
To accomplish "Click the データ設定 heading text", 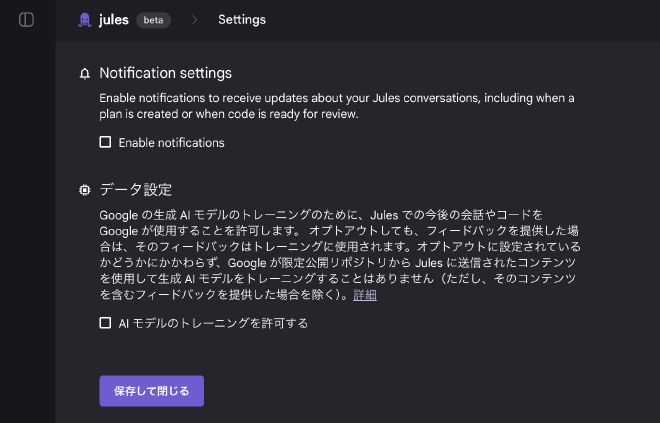I will click(x=136, y=190).
